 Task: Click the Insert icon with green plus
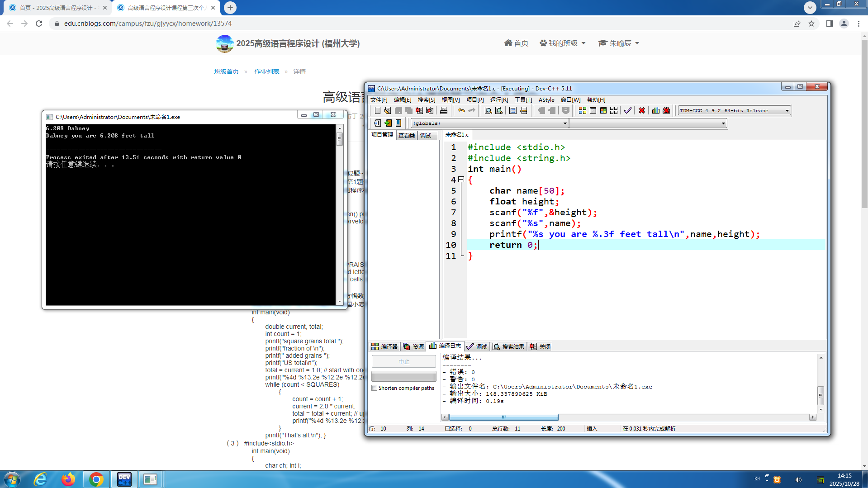click(388, 123)
